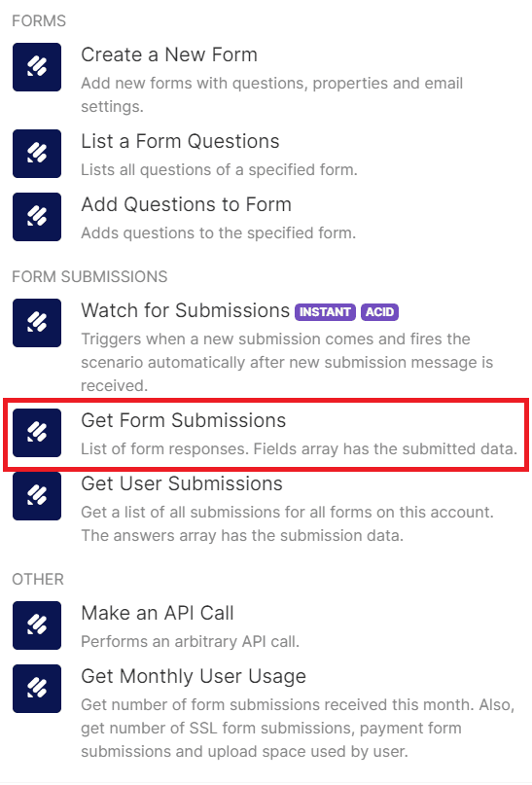Select Watch for Submissions trigger title

pyautogui.click(x=185, y=310)
